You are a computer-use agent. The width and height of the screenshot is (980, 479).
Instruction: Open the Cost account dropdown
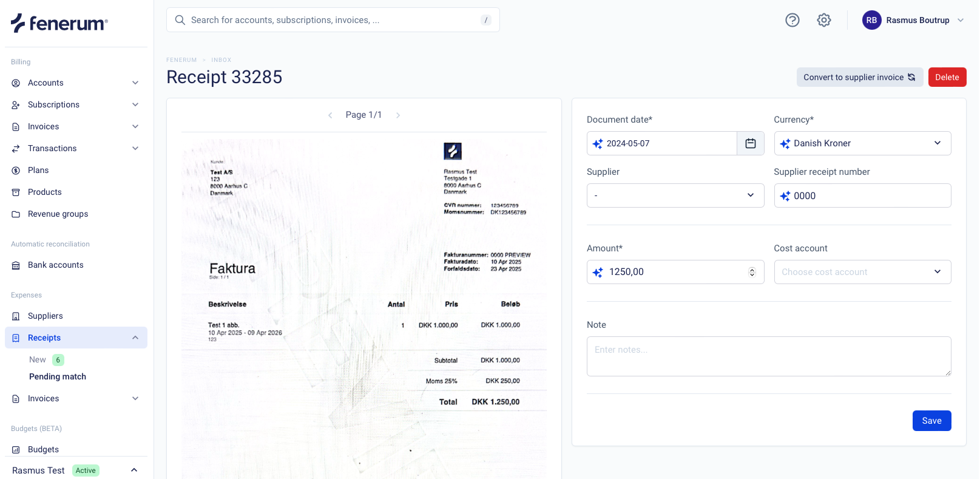tap(862, 272)
